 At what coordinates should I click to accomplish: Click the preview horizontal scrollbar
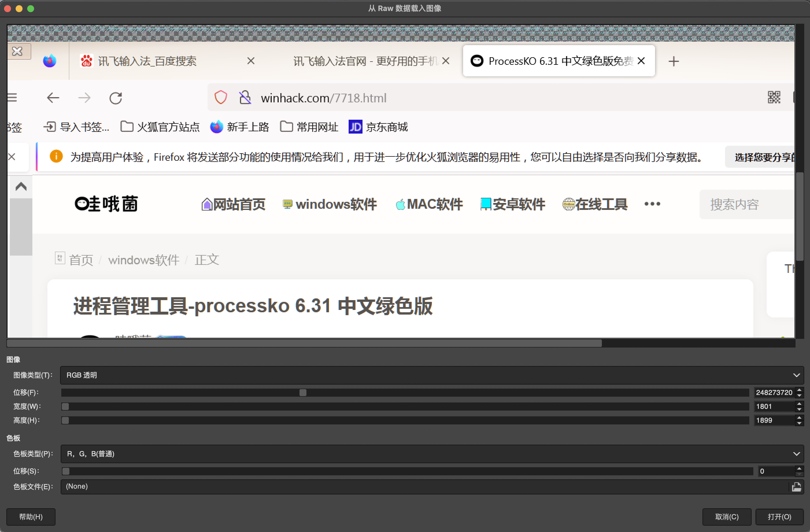click(304, 343)
